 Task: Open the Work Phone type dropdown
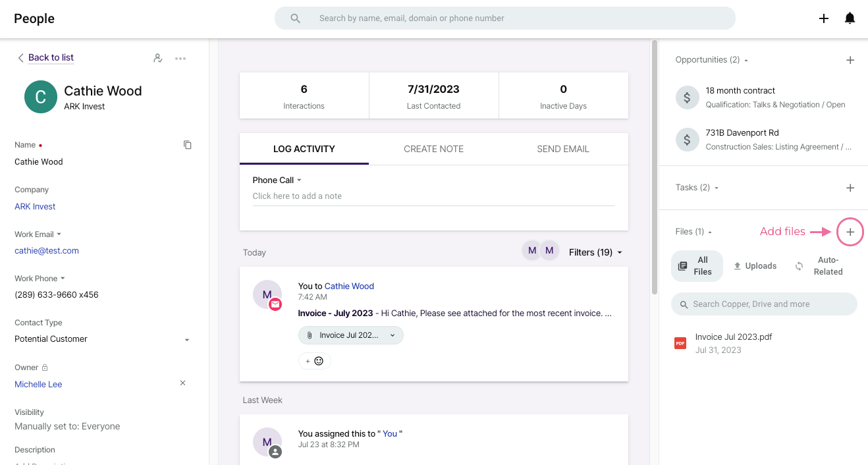(x=40, y=279)
